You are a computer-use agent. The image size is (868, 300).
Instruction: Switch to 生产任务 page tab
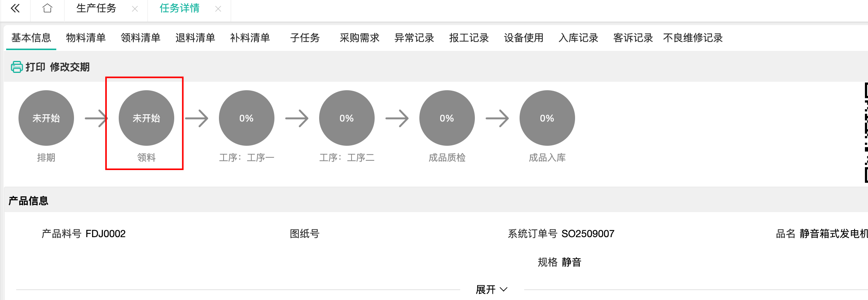[96, 8]
